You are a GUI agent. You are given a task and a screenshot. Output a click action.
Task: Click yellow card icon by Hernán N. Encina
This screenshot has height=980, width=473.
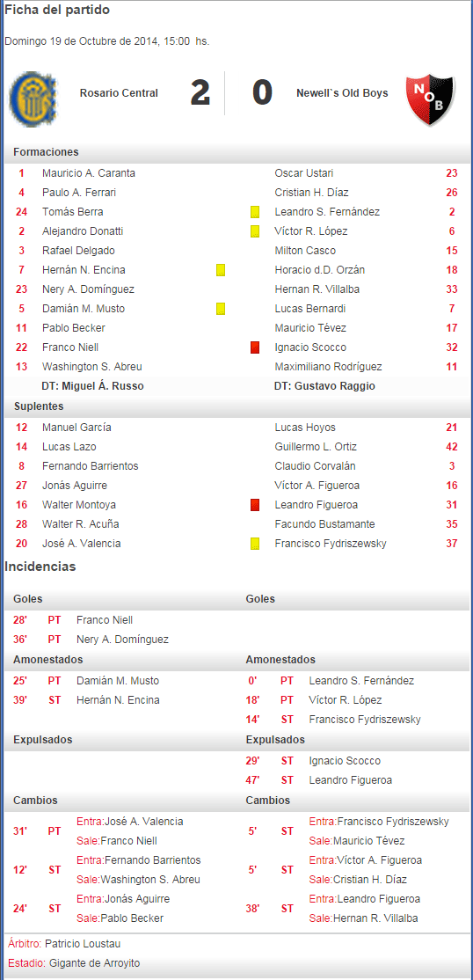221,270
